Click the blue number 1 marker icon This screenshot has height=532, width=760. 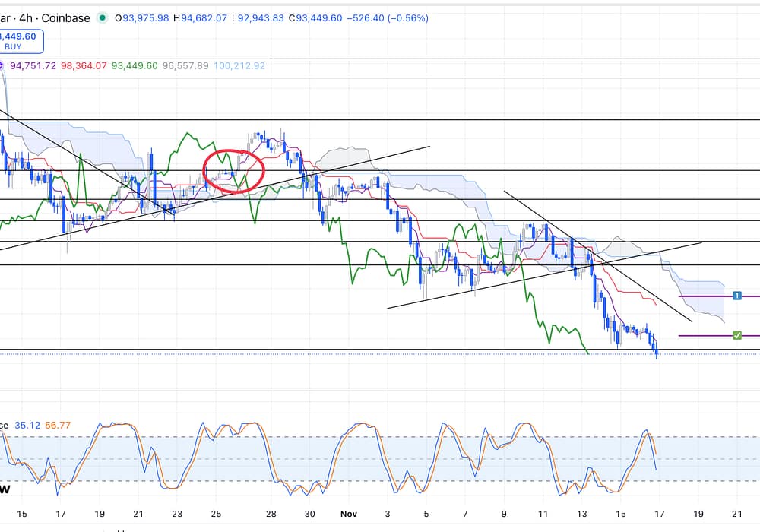point(736,295)
